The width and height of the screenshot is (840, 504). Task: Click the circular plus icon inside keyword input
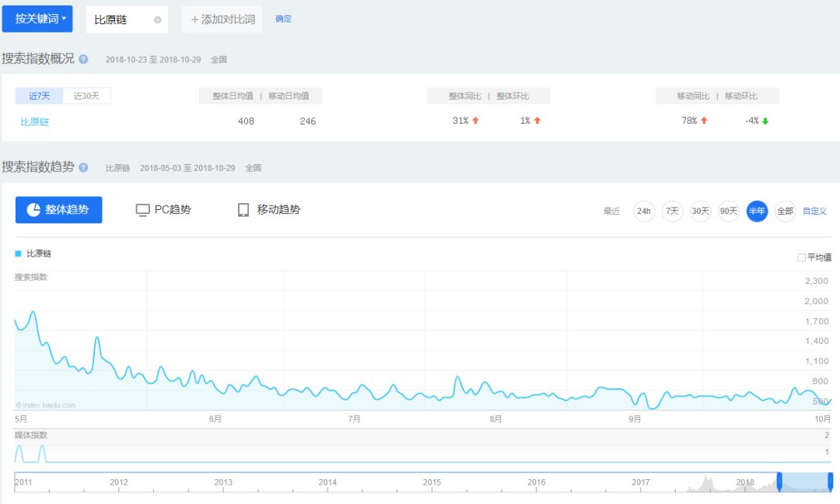coord(158,19)
